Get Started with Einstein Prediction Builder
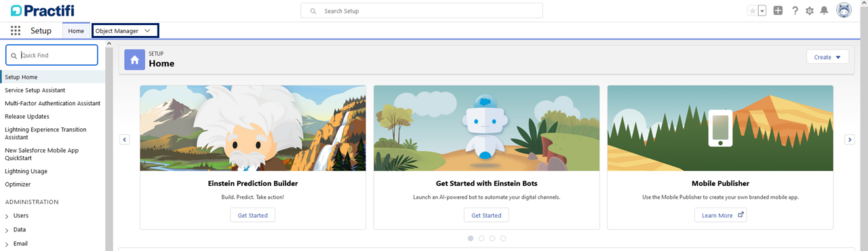The height and width of the screenshot is (251, 868). click(252, 215)
